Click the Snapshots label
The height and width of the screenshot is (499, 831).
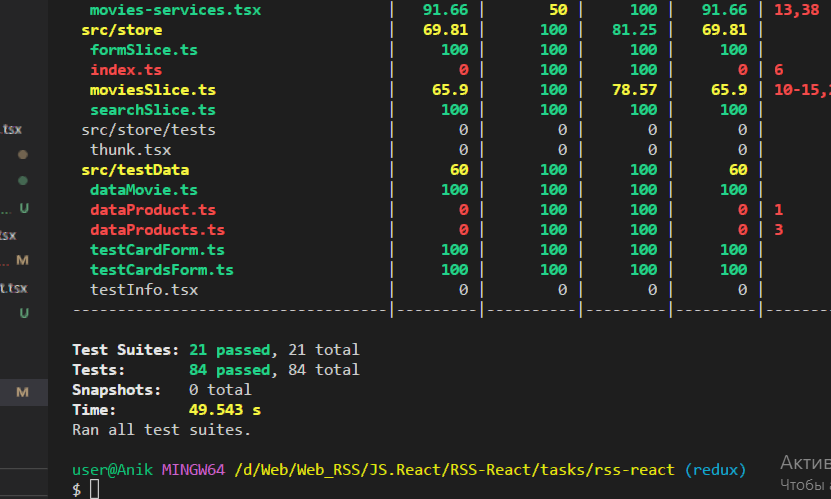click(117, 390)
